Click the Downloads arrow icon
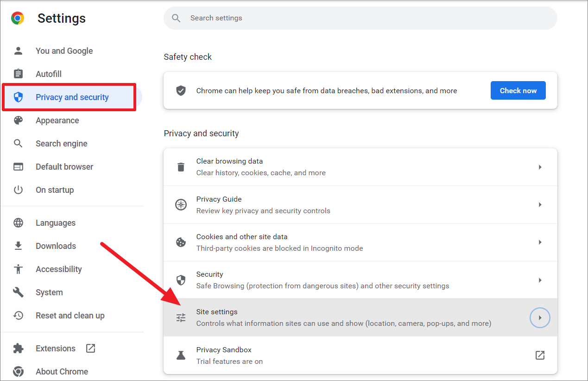 [18, 246]
